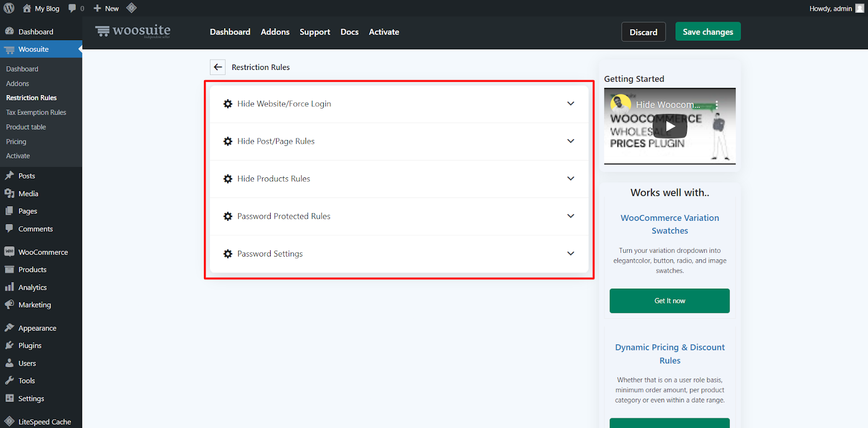Open comments bubble icon in admin bar
The image size is (868, 428).
coord(72,8)
